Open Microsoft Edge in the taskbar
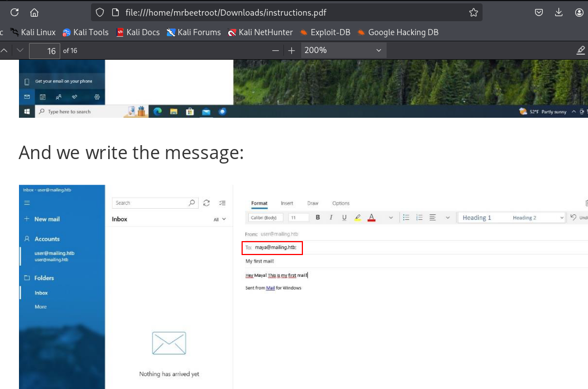 click(x=157, y=112)
